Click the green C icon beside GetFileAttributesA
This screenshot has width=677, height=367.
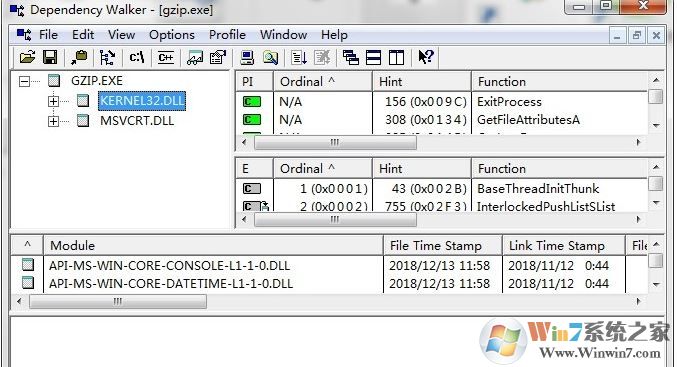click(252, 120)
